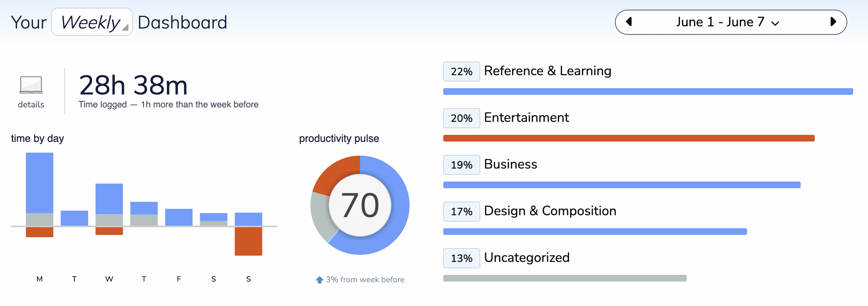The height and width of the screenshot is (306, 868).
Task: Click the chevron next to June 7
Action: click(775, 23)
